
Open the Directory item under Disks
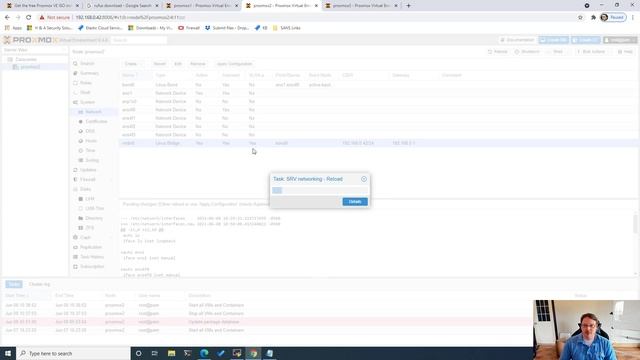(x=94, y=218)
